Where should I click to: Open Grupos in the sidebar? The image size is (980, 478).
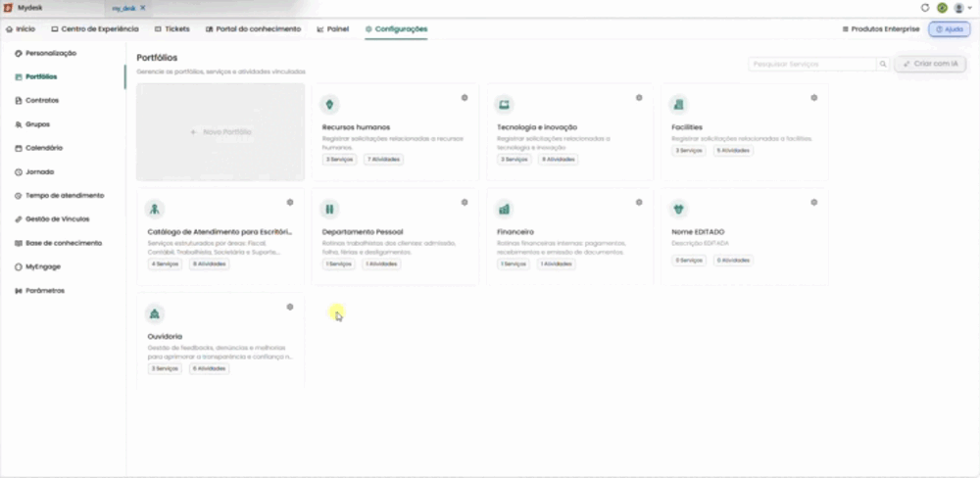[32, 124]
